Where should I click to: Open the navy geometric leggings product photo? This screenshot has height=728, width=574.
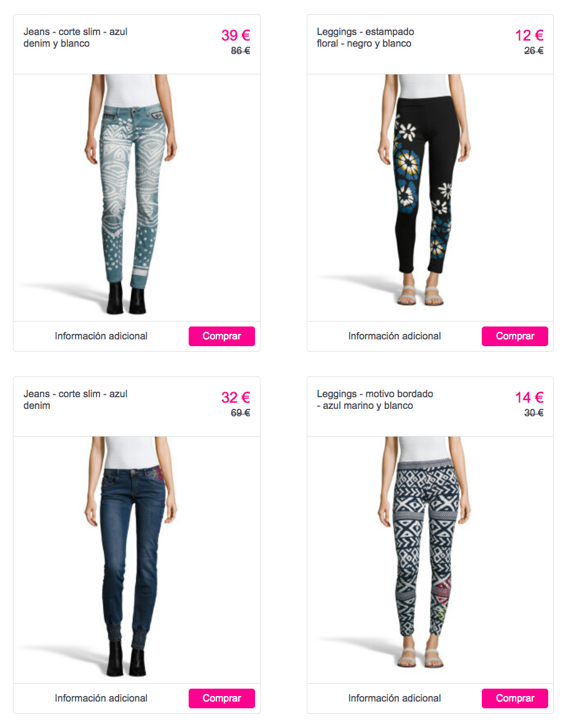(430, 560)
